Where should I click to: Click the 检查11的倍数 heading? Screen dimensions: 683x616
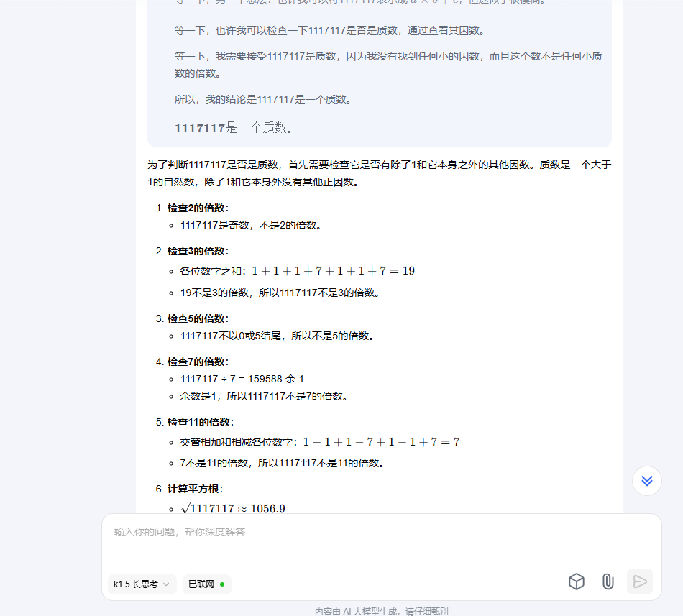point(201,422)
